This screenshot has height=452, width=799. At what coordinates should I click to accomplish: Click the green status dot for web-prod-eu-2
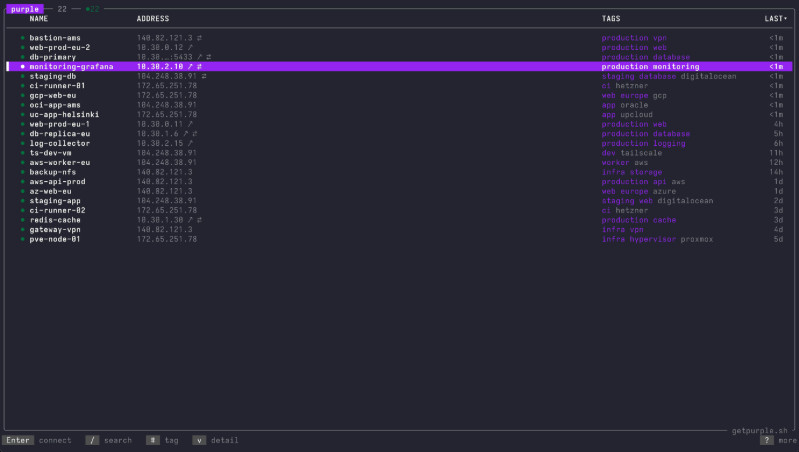coord(22,47)
